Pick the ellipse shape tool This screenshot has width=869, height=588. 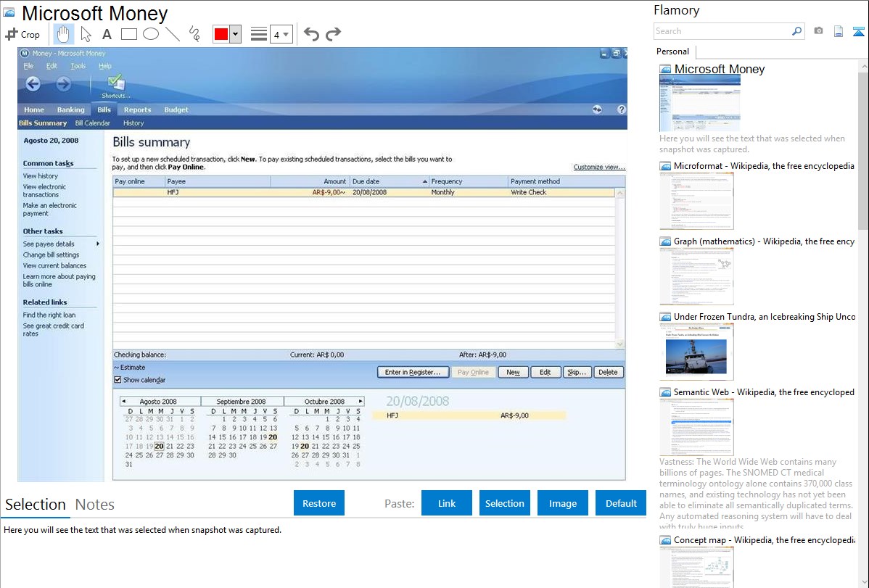(x=150, y=34)
